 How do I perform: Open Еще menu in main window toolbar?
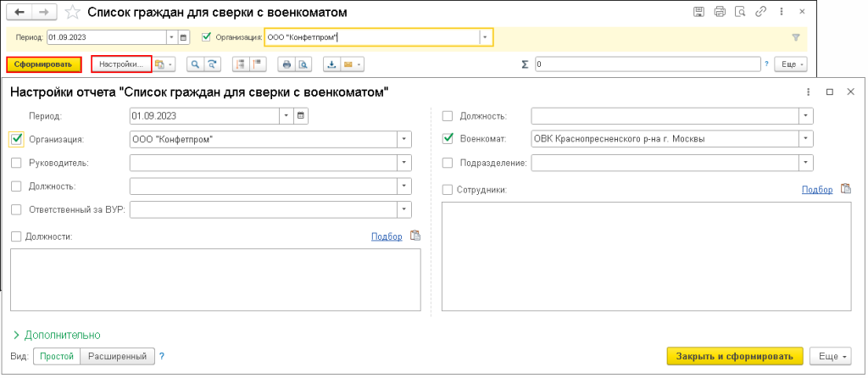pos(791,64)
